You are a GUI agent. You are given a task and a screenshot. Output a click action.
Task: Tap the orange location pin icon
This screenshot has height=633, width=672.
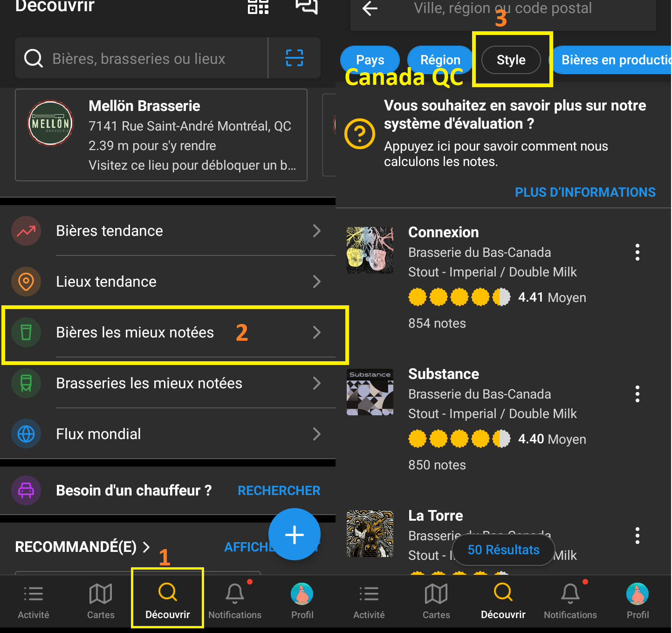[x=26, y=282]
